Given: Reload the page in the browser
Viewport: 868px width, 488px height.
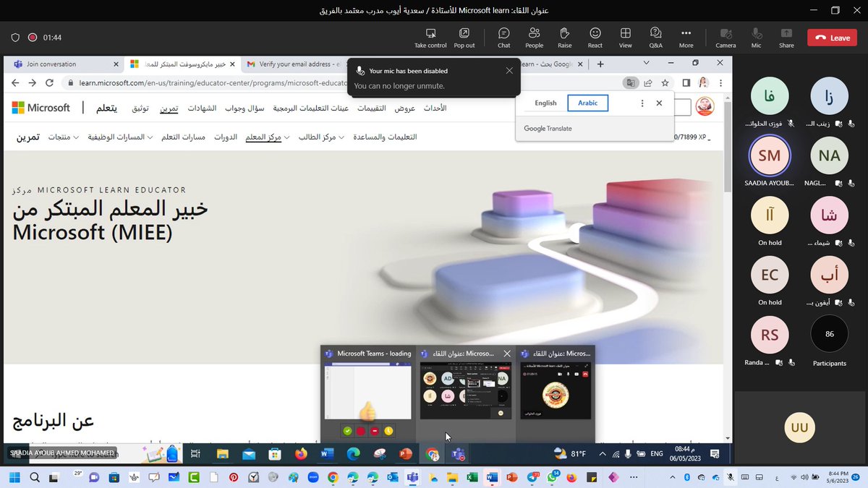Looking at the screenshot, I should coord(49,83).
